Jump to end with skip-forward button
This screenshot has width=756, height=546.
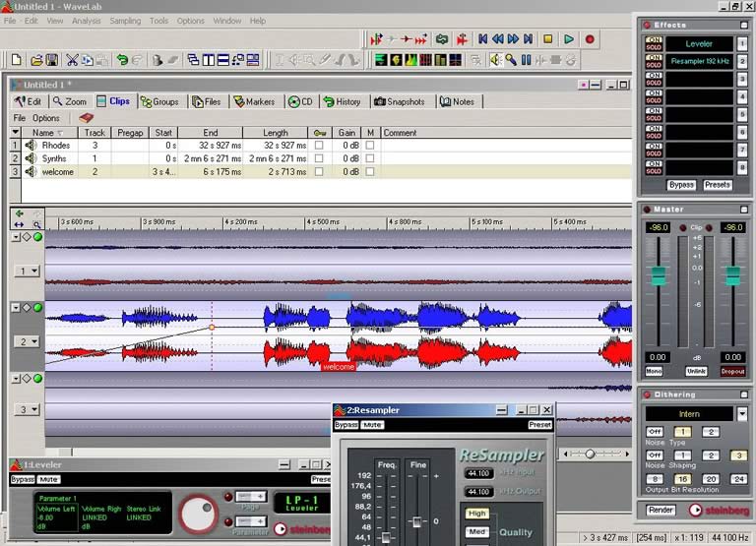(529, 39)
